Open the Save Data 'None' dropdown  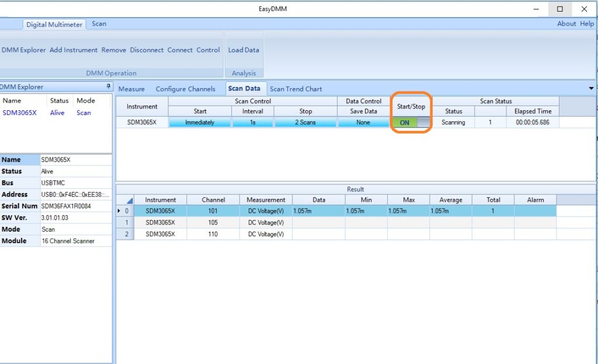click(363, 123)
